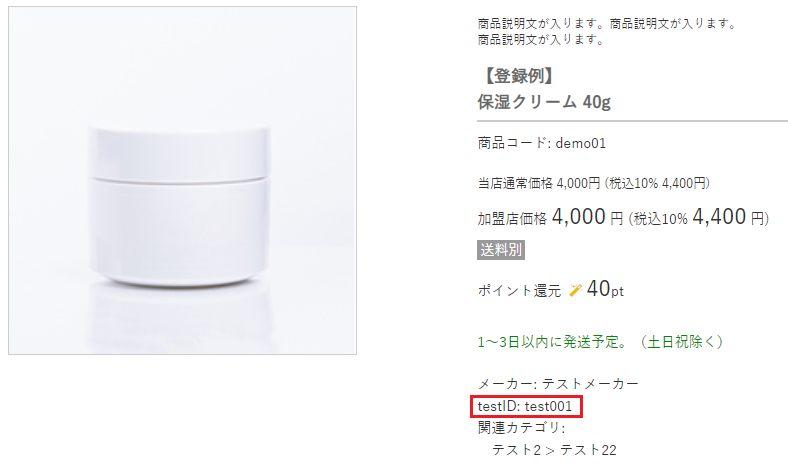Click the product description text at top
This screenshot has width=788, height=473.
point(606,31)
